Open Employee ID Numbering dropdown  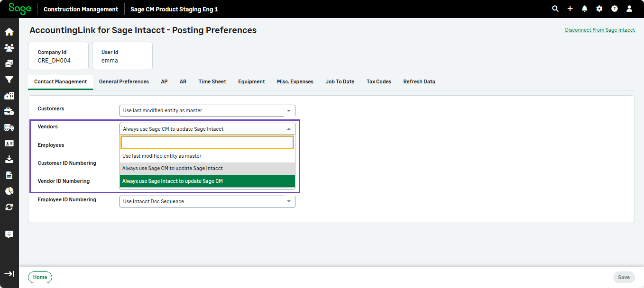(x=207, y=201)
